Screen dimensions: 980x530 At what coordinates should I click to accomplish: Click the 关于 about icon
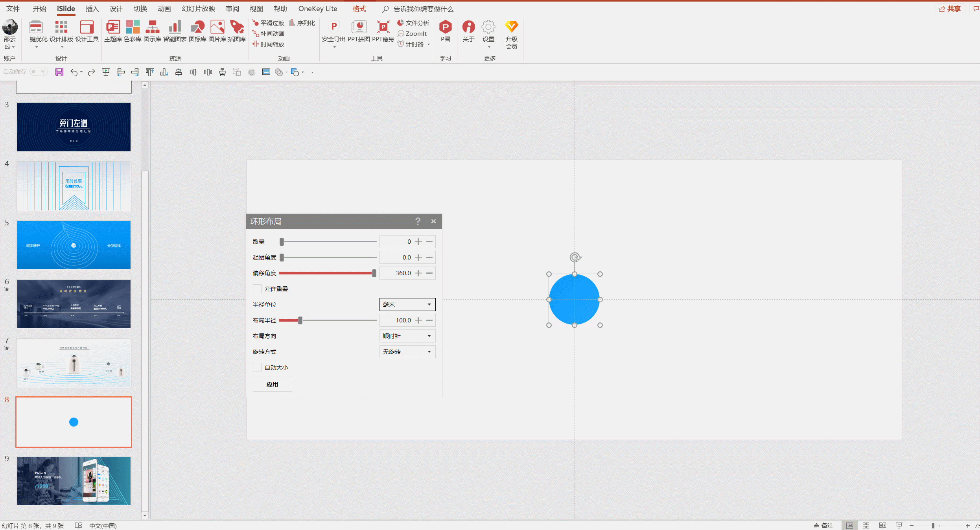[x=468, y=31]
